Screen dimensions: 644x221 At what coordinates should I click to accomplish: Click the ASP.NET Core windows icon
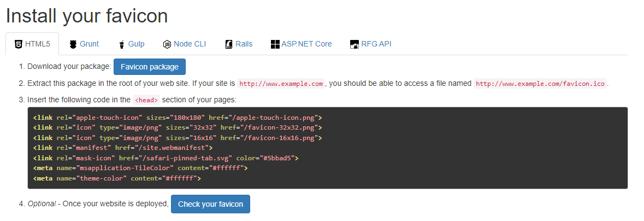275,44
